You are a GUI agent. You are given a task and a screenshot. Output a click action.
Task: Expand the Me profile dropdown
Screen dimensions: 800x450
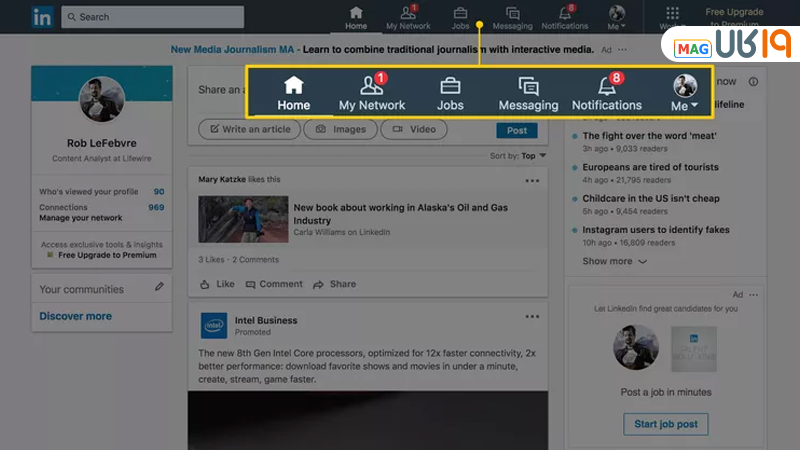(x=685, y=92)
